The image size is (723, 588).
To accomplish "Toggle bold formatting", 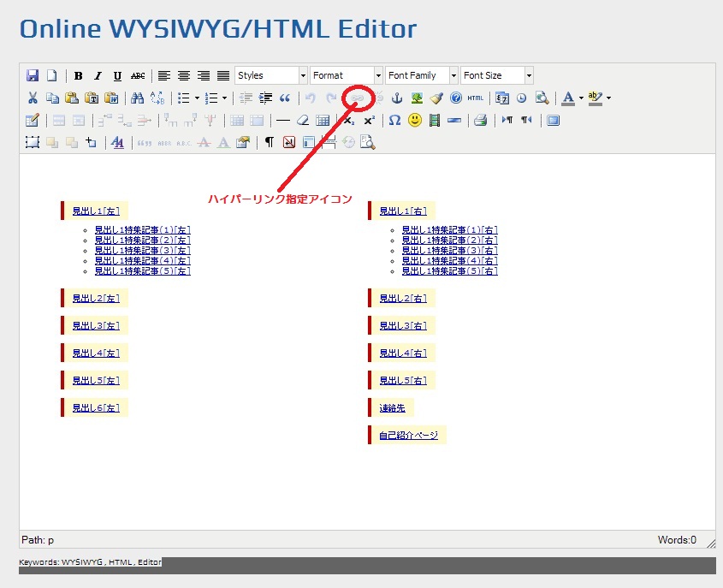I will 79,75.
